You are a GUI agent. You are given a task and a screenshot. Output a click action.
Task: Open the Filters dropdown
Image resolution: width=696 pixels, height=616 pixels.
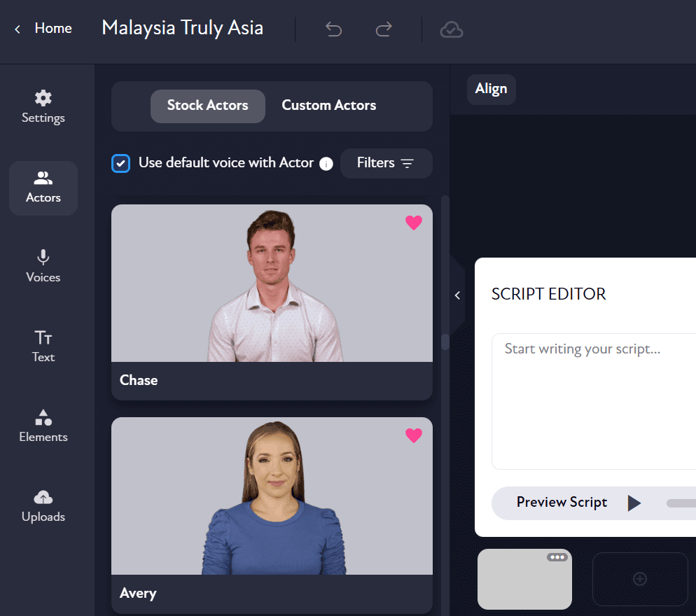coord(386,163)
